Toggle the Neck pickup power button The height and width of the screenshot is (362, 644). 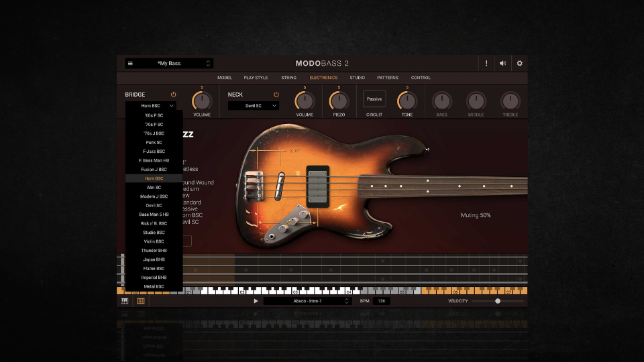pos(276,95)
